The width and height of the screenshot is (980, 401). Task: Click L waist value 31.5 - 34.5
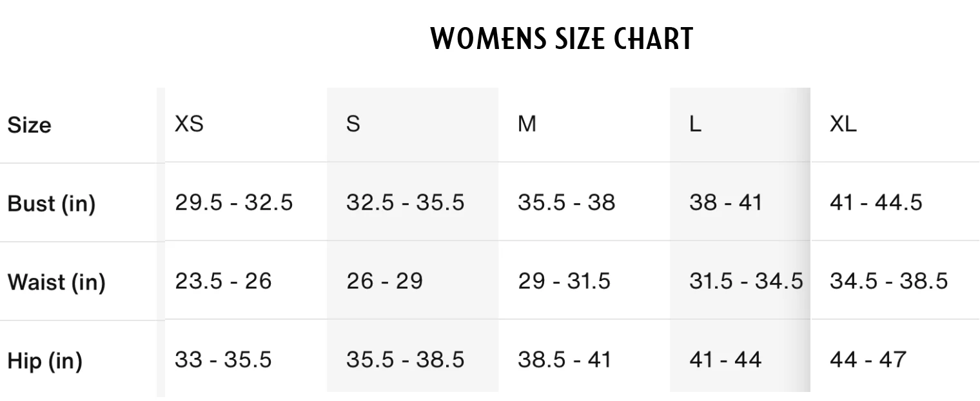(x=746, y=282)
